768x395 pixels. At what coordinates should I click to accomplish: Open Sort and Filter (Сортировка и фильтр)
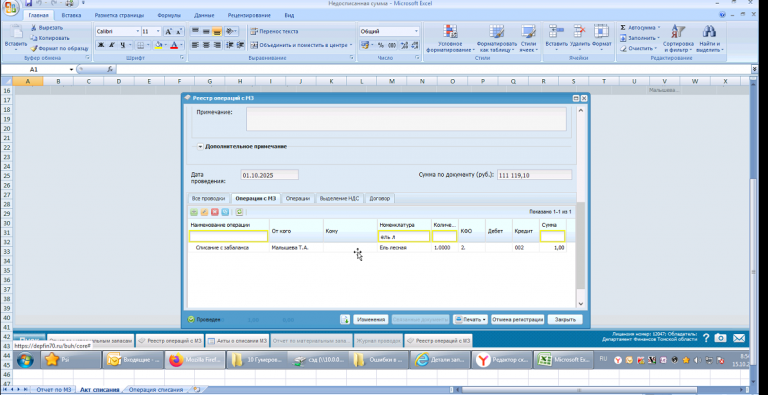tap(678, 39)
